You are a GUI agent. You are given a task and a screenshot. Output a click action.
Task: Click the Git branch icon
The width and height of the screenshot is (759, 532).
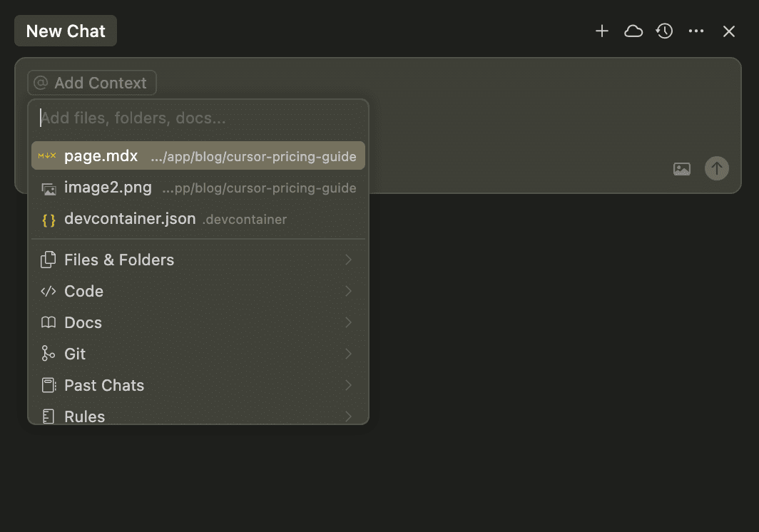pyautogui.click(x=49, y=354)
